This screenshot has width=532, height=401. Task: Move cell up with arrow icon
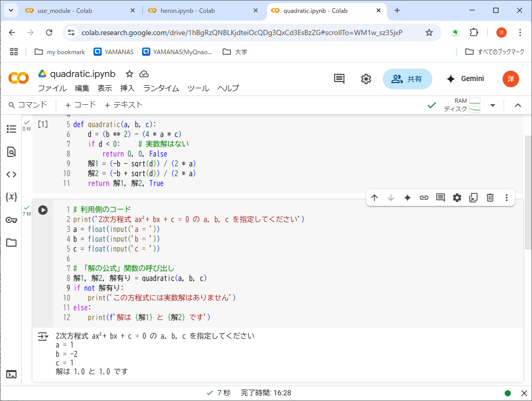pos(374,198)
